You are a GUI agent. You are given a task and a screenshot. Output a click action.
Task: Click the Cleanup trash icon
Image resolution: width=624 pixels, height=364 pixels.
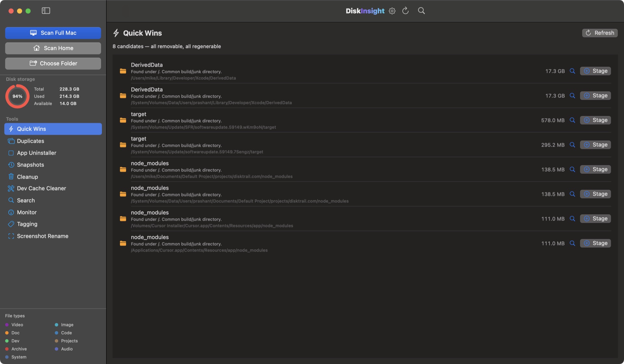click(11, 176)
